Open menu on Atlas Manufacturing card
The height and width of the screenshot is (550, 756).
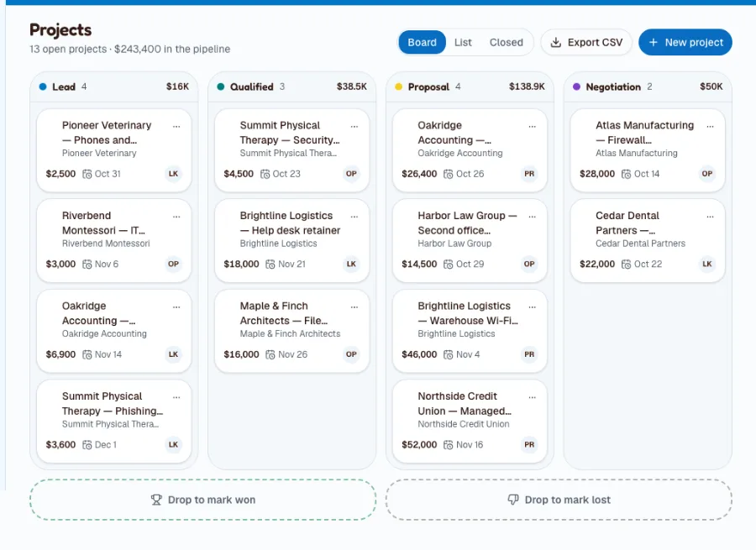(710, 126)
